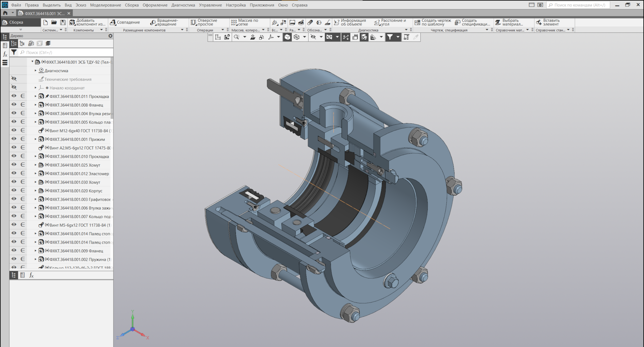Open the 'Моделирование' menu
This screenshot has height=347, width=644.
coord(105,5)
